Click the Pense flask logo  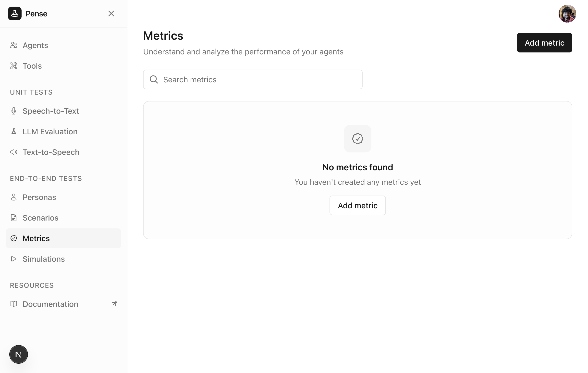point(15,13)
